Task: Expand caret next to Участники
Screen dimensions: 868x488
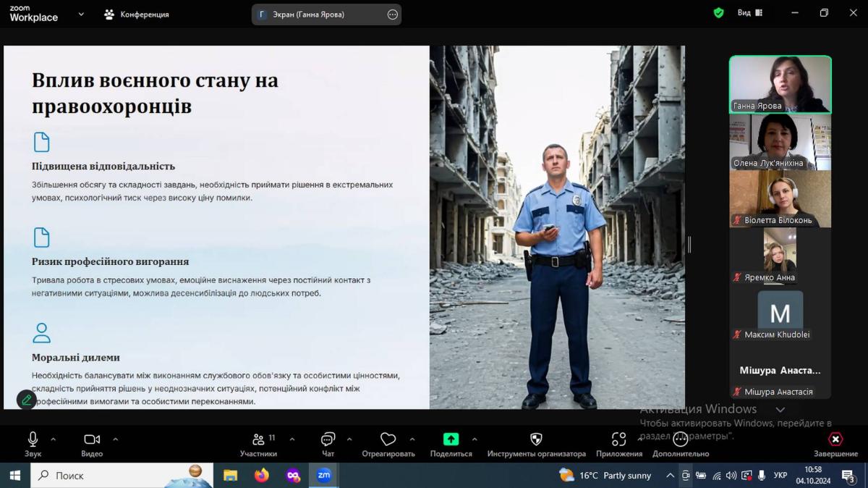Action: tap(292, 439)
